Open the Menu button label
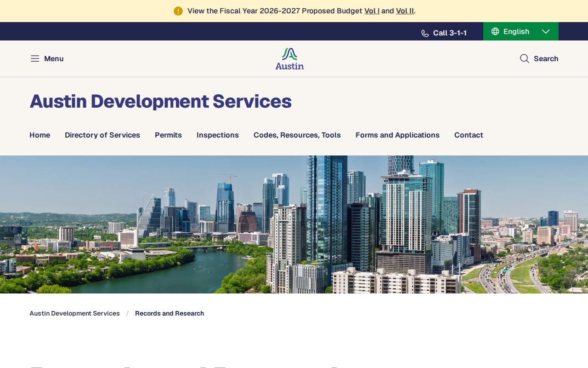Image resolution: width=588 pixels, height=368 pixels. (54, 58)
